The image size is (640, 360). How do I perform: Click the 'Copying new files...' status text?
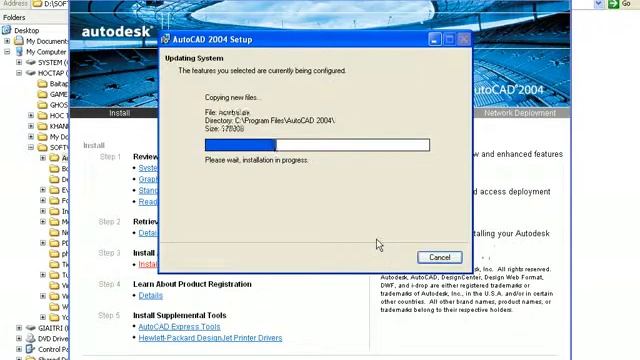coord(233,98)
